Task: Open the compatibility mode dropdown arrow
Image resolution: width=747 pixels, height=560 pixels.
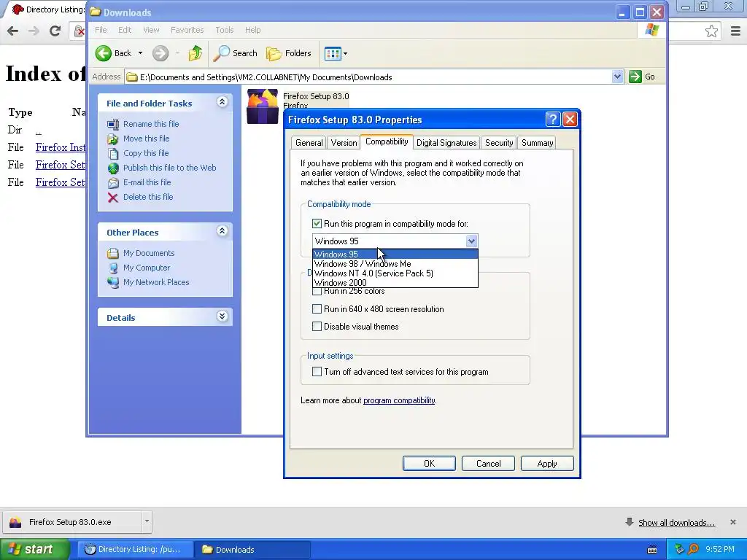Action: (471, 241)
